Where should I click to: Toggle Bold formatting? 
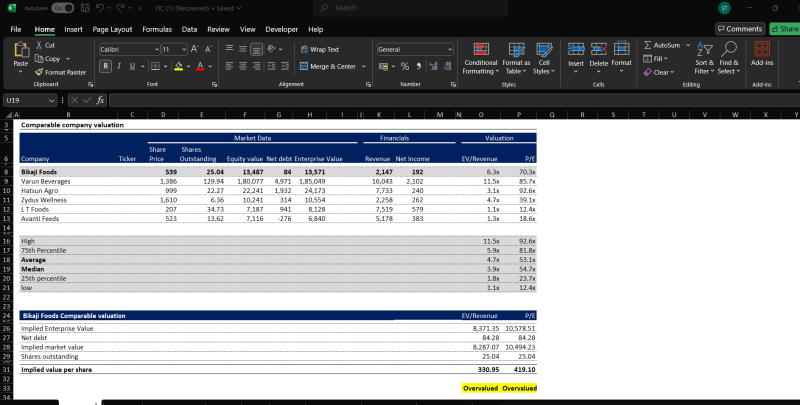pyautogui.click(x=106, y=66)
